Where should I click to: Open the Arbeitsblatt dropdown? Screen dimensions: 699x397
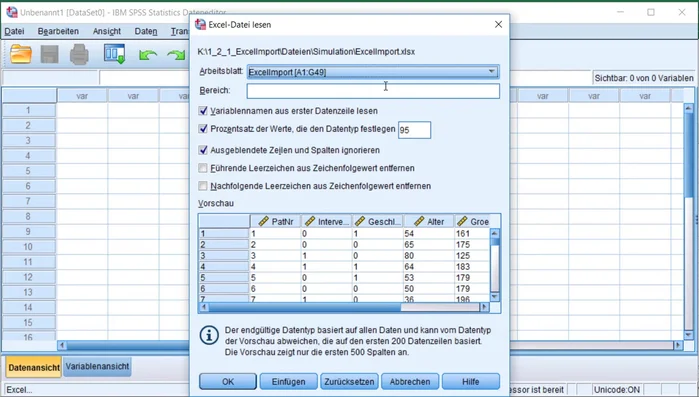(x=373, y=72)
